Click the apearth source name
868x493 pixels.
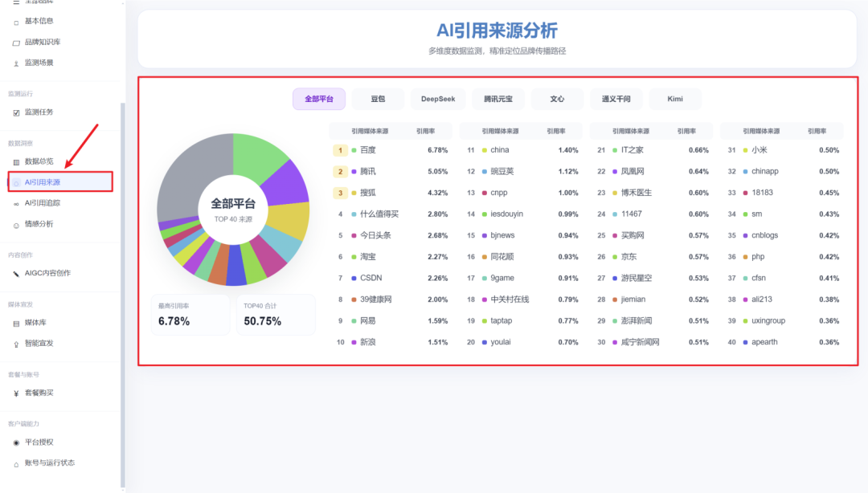764,342
